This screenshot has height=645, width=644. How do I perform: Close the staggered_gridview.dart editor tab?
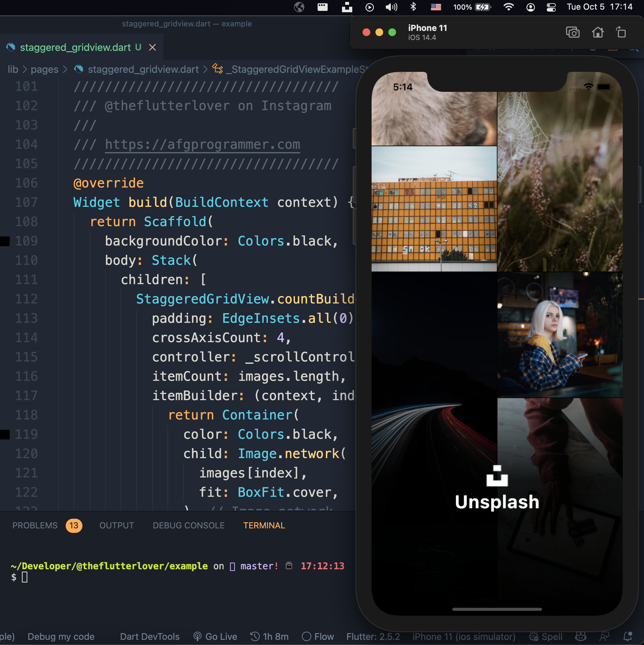point(153,47)
